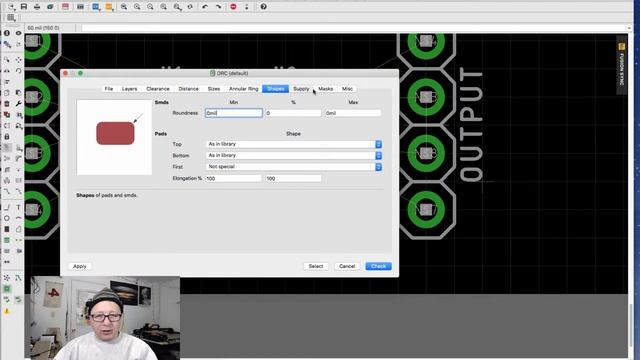Click the first Elongation % field

pyautogui.click(x=233, y=178)
